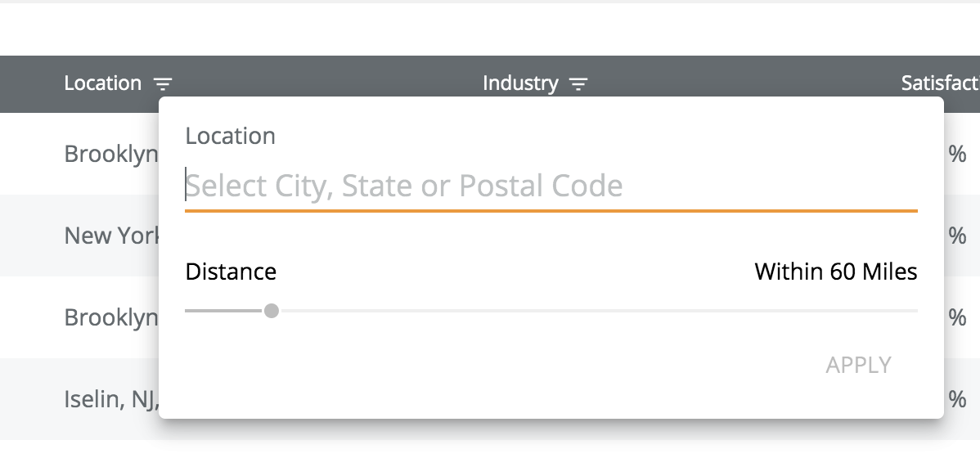Focus the Select City, State or Postal Code field
The width and height of the screenshot is (980, 458).
coord(550,186)
